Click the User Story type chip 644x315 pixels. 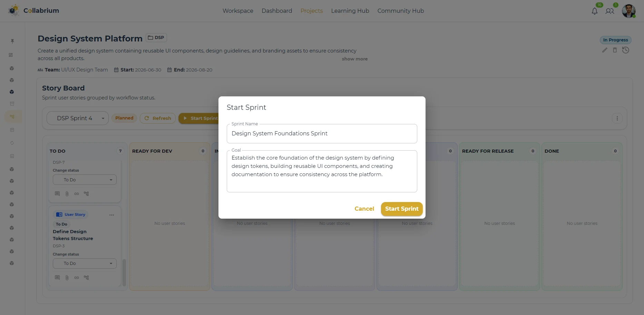tap(71, 214)
